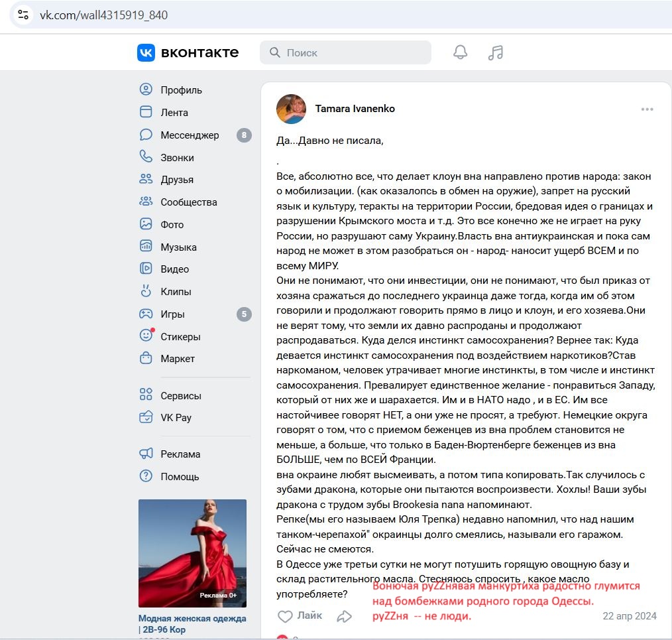Go to Звонки phone icon

pos(146,157)
